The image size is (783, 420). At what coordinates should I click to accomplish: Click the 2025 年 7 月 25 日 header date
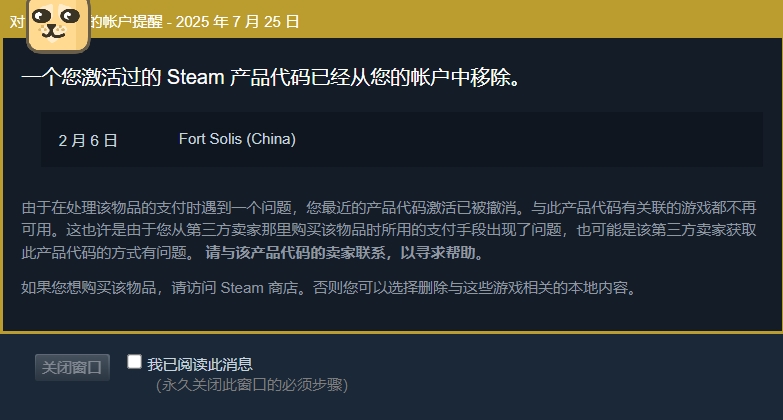pyautogui.click(x=237, y=21)
